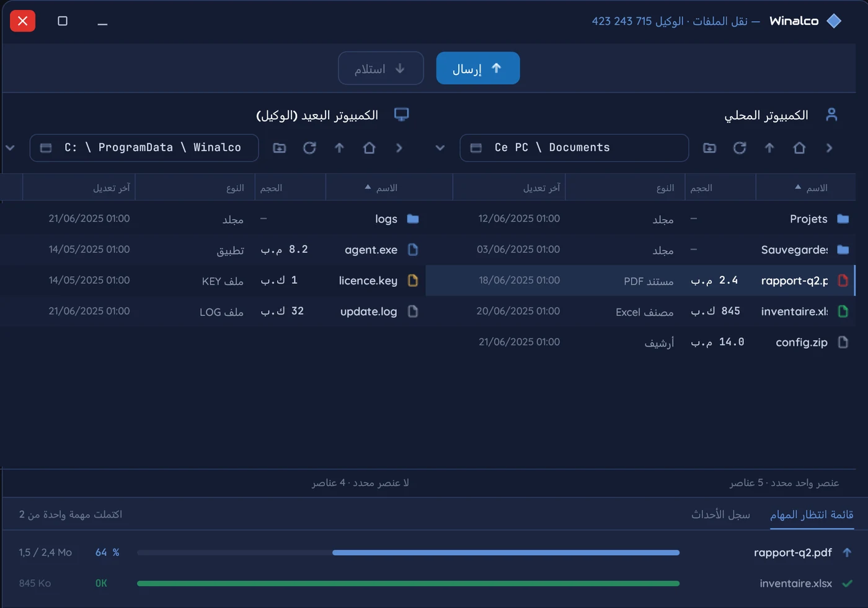
Task: Click the local computer user icon
Action: (x=832, y=115)
